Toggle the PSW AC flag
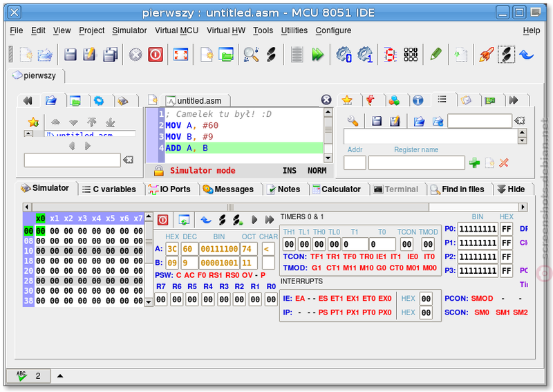The image size is (553, 392). [189, 275]
